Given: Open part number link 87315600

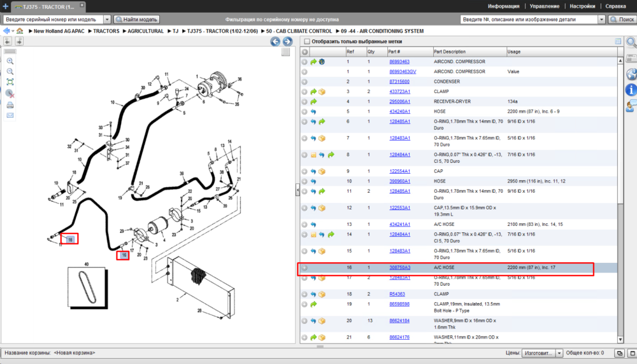Looking at the screenshot, I should coord(399,81).
